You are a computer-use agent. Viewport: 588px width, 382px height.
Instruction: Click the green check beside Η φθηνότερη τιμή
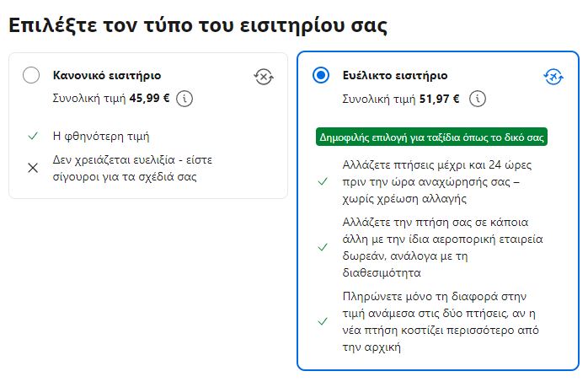click(33, 136)
